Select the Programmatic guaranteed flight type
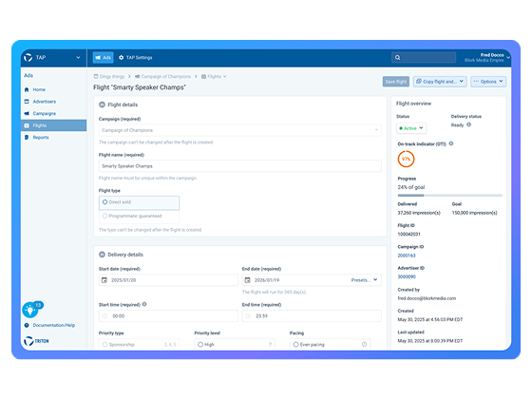 point(139,217)
